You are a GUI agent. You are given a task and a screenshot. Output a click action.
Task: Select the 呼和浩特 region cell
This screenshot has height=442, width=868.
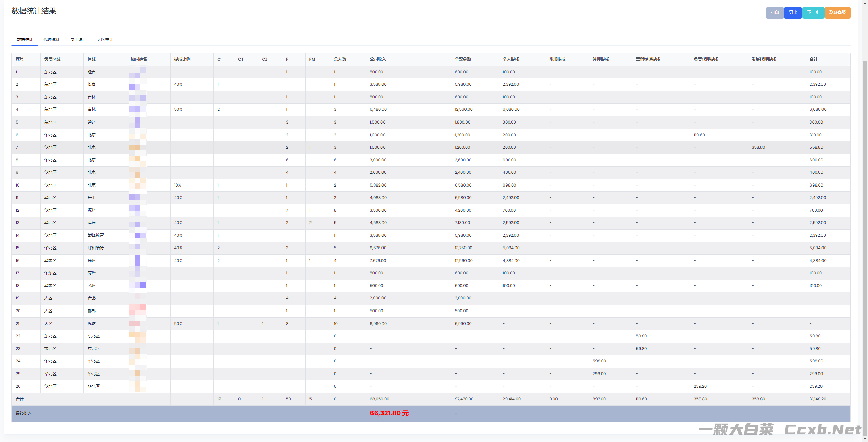[95, 248]
